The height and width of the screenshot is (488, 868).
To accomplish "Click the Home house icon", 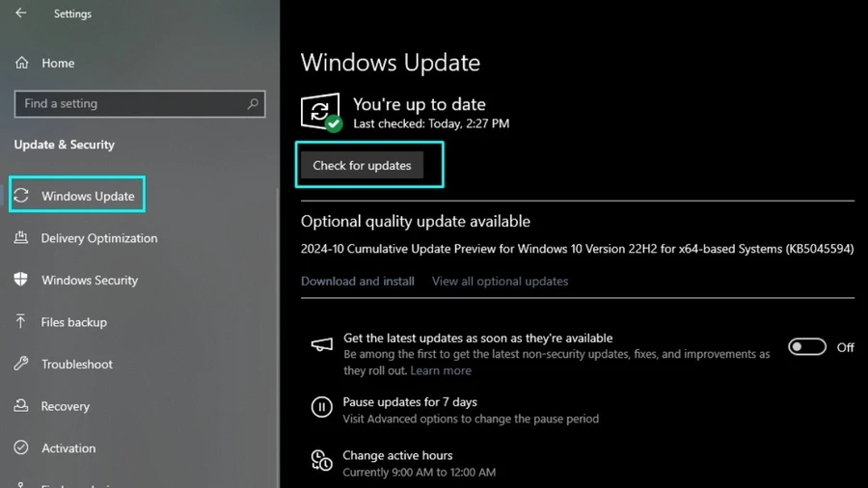I will 21,63.
